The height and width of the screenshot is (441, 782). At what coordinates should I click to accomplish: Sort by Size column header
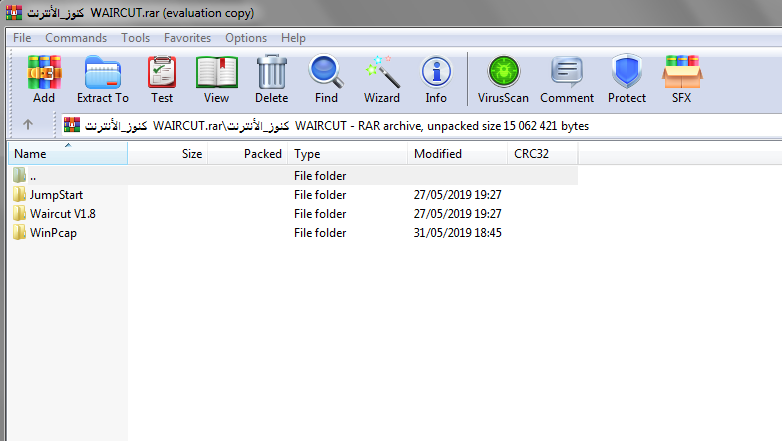click(168, 154)
